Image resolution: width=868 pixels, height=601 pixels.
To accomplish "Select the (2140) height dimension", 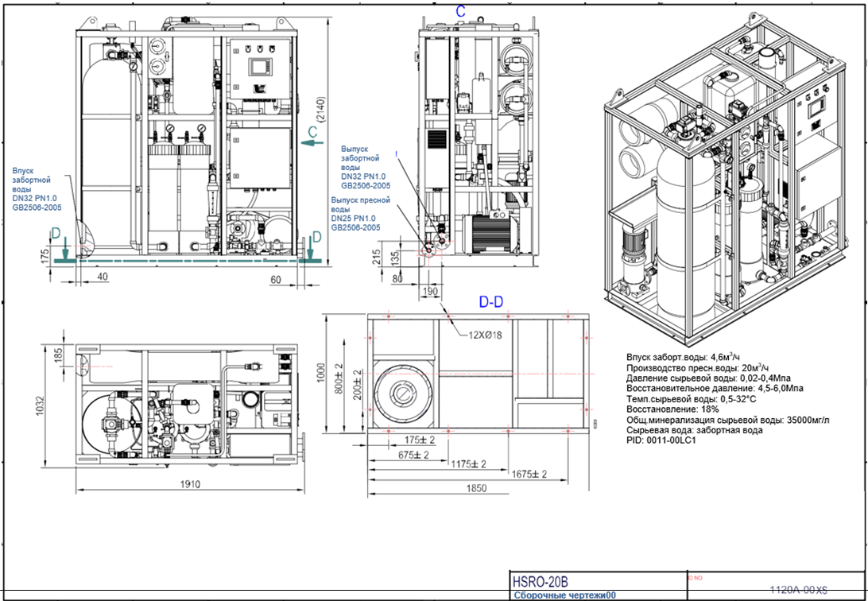I will click(x=341, y=95).
